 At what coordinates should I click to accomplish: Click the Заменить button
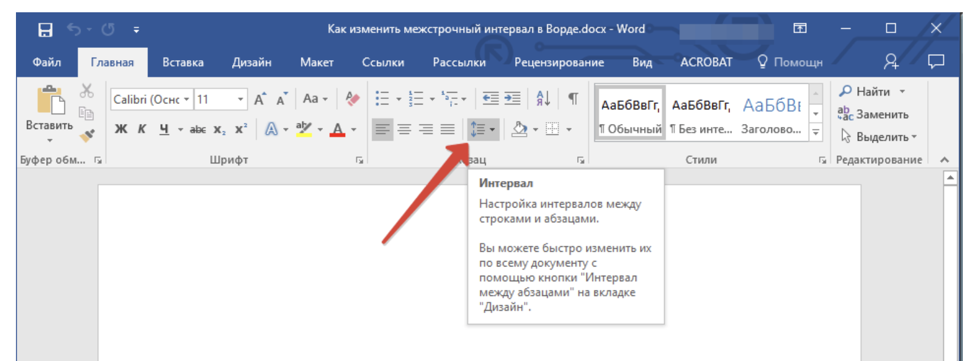(874, 114)
